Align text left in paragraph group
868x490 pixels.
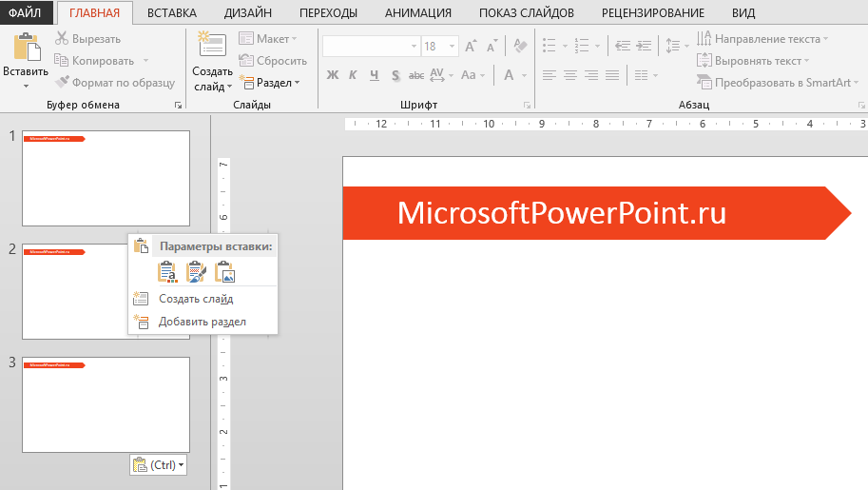click(550, 75)
